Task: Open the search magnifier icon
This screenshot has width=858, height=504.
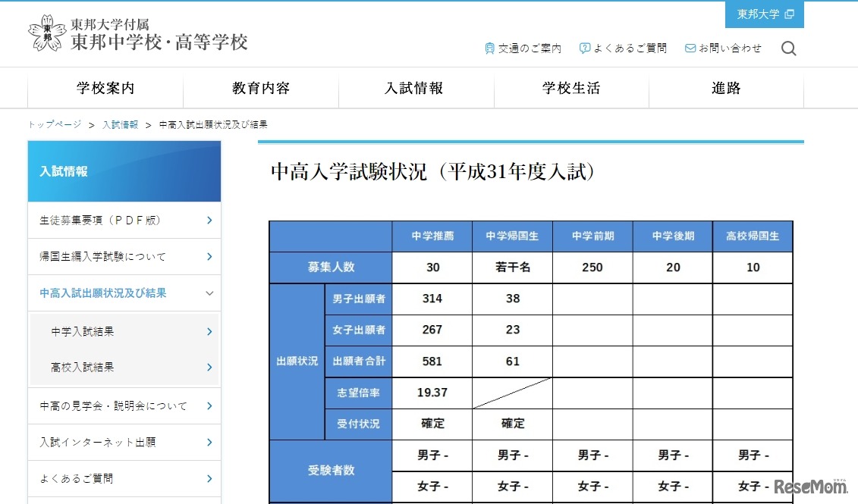Action: [x=788, y=49]
